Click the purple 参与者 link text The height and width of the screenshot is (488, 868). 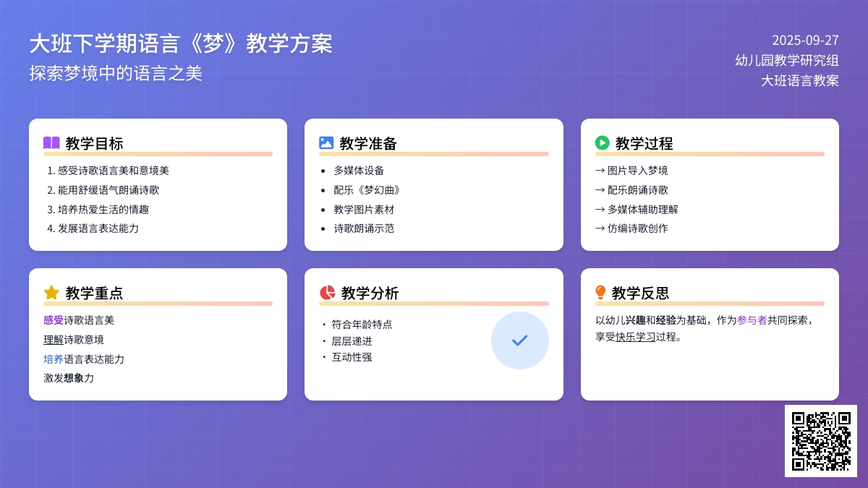click(752, 320)
